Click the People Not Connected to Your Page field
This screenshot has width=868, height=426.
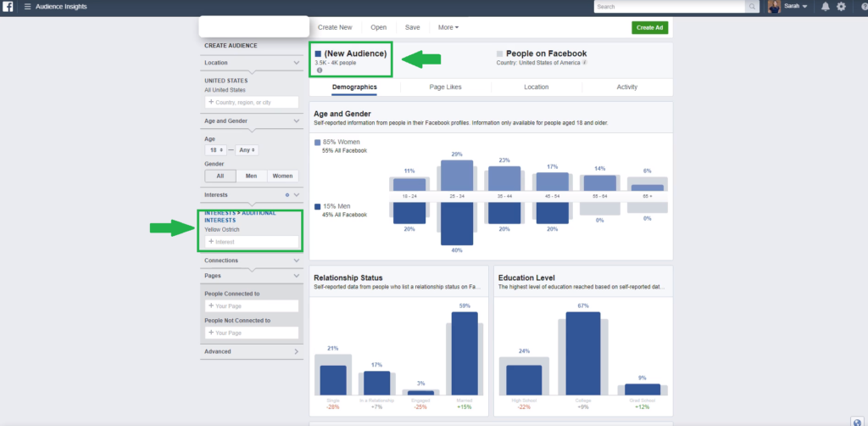coord(251,333)
